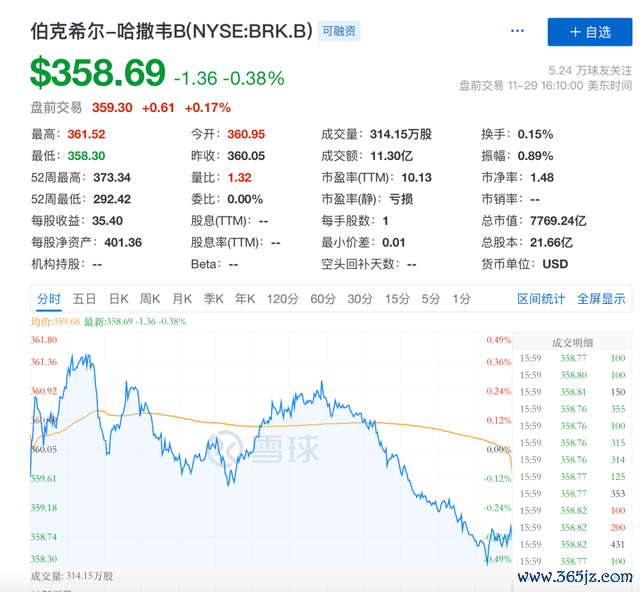Image resolution: width=640 pixels, height=592 pixels.
Task: Click the 每股收益 value 35.40
Action: [107, 221]
